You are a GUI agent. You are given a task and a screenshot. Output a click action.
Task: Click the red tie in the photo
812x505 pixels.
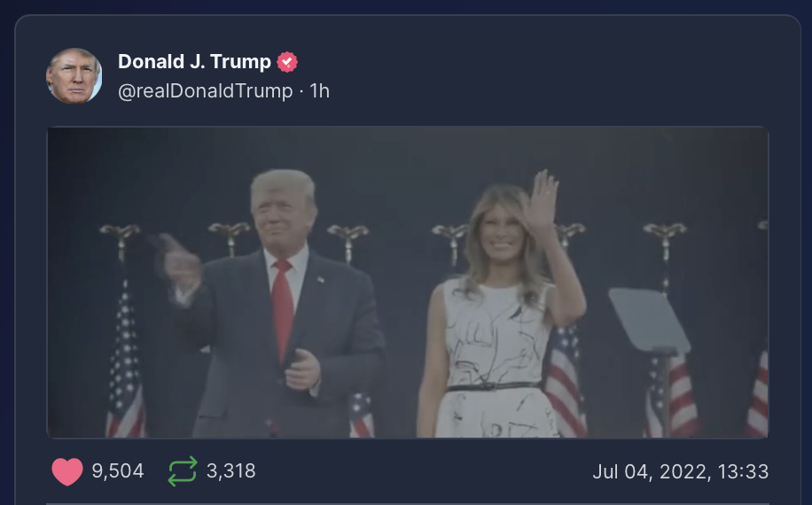click(x=282, y=310)
